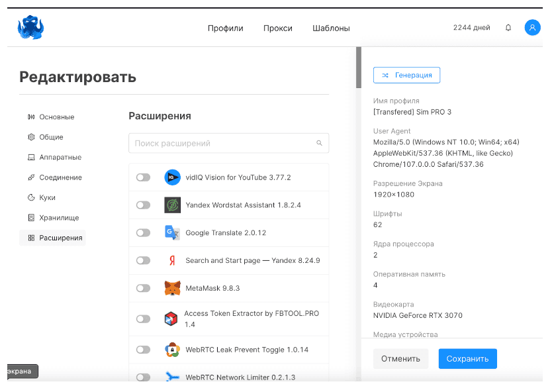The width and height of the screenshot is (554, 392).
Task: Click the vidIQ Vision extension icon
Action: [x=171, y=177]
